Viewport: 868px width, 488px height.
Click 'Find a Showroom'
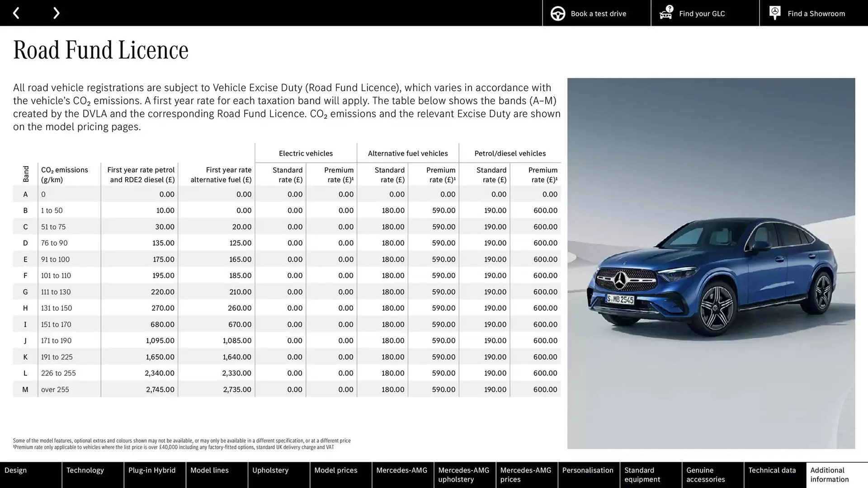[816, 13]
